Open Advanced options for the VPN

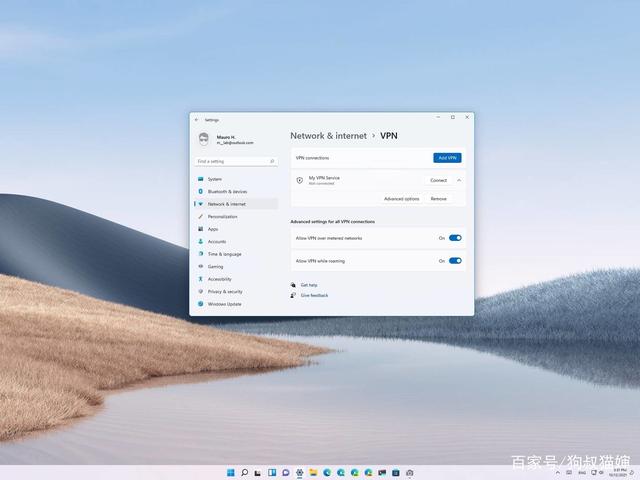coord(401,199)
